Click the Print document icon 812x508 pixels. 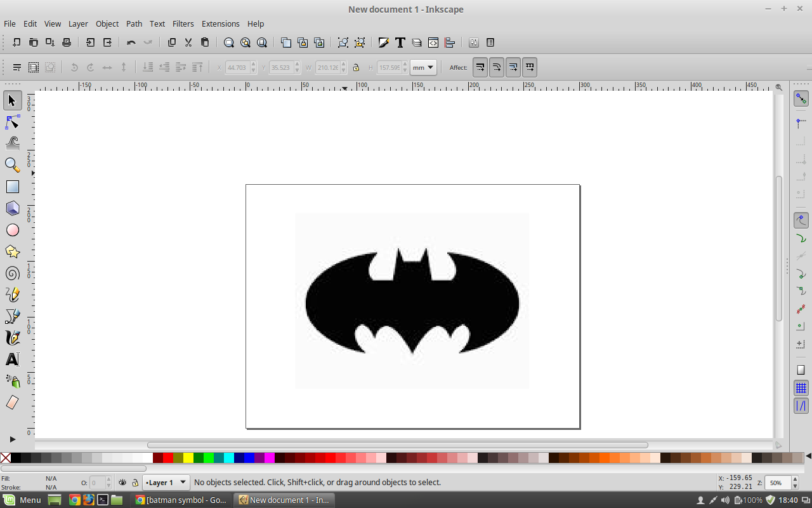point(67,43)
